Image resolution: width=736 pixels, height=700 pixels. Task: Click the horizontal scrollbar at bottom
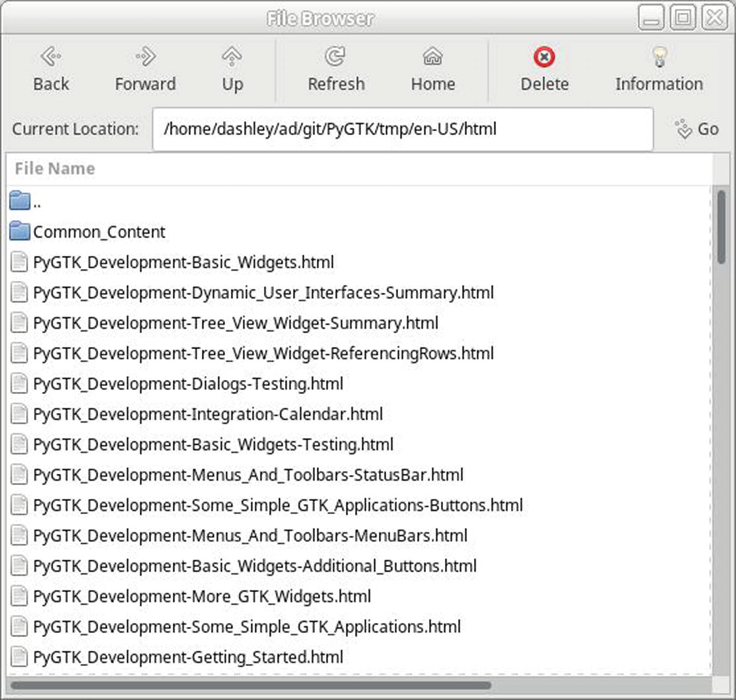point(251,685)
